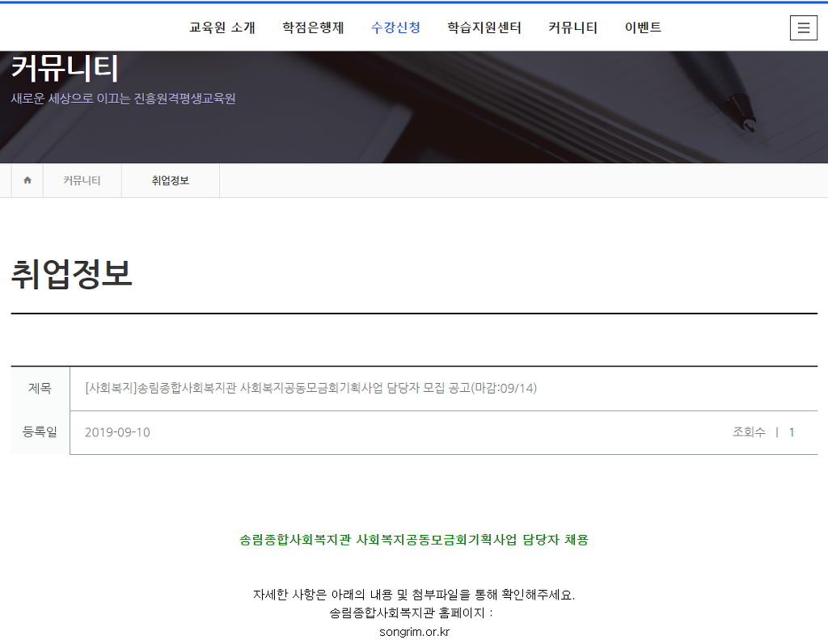Click the registration date 2019-09-10
This screenshot has width=828, height=644.
tap(117, 432)
